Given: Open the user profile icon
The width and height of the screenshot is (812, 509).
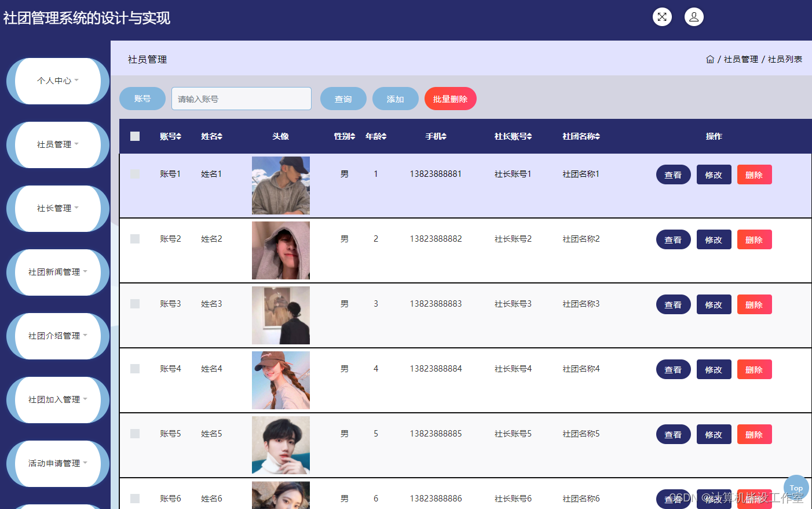Looking at the screenshot, I should pyautogui.click(x=694, y=17).
